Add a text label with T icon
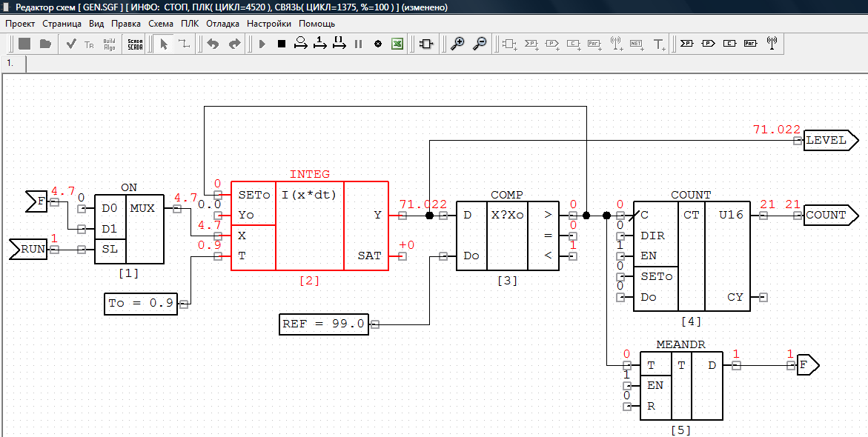The width and height of the screenshot is (868, 437). point(659,44)
